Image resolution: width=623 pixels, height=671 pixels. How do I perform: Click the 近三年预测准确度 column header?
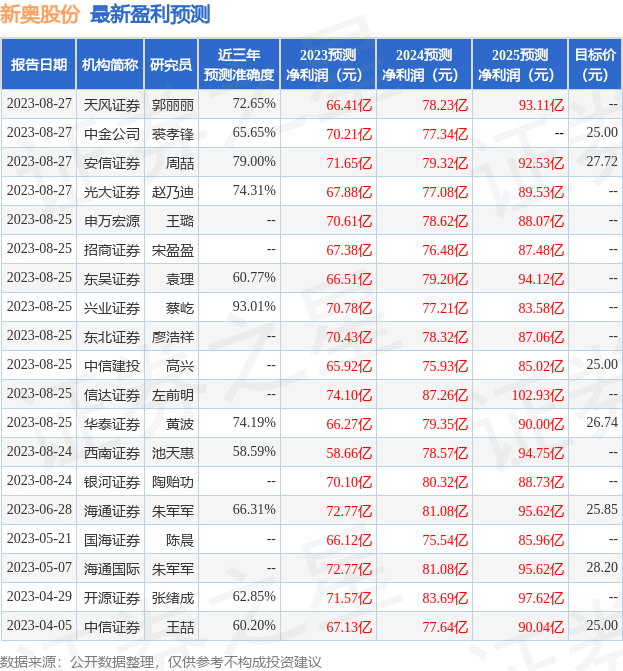point(239,65)
